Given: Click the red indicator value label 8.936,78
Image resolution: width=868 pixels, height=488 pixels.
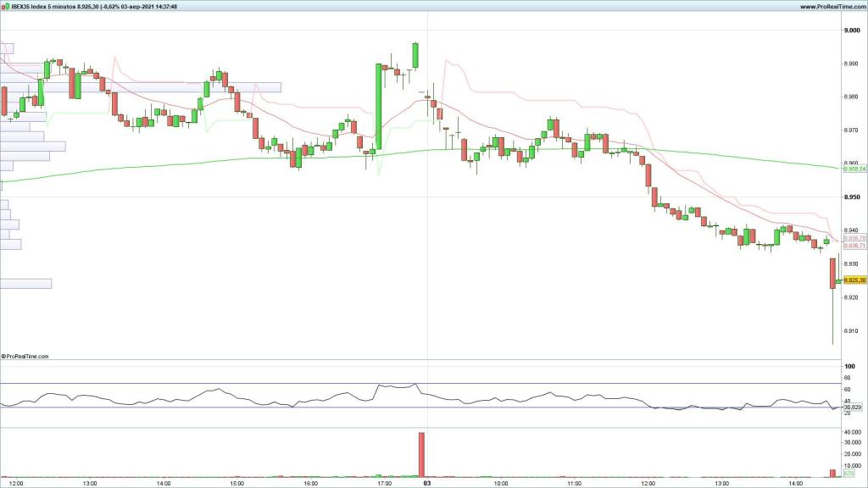Looking at the screenshot, I should pos(854,238).
